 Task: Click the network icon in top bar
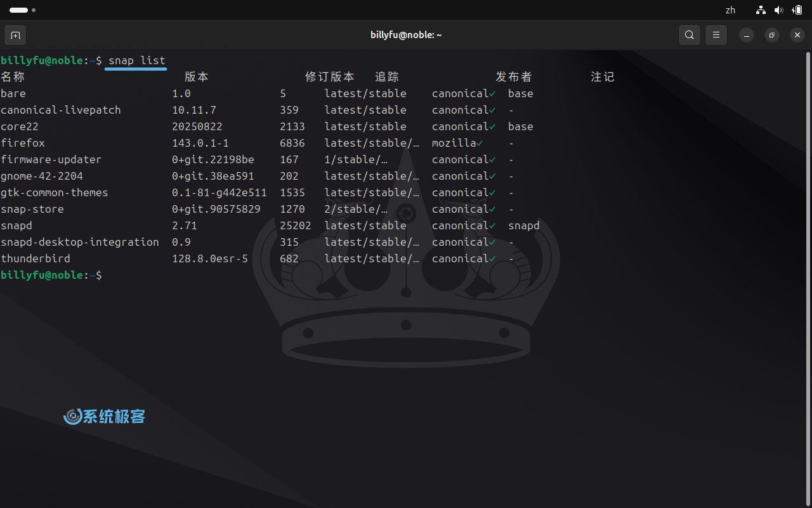761,10
